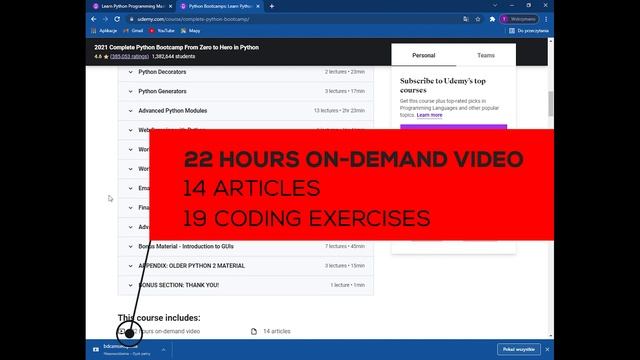
Task: Go back with the browser back arrow
Action: [93, 19]
